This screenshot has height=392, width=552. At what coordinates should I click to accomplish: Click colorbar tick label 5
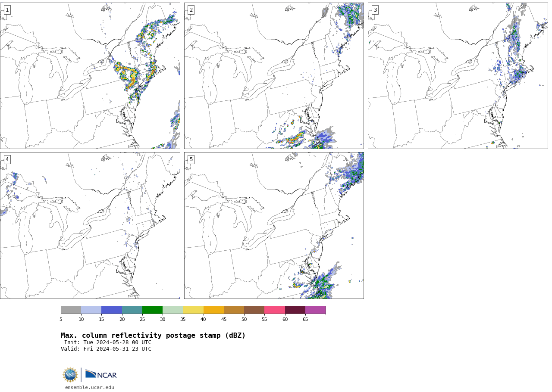coord(61,319)
